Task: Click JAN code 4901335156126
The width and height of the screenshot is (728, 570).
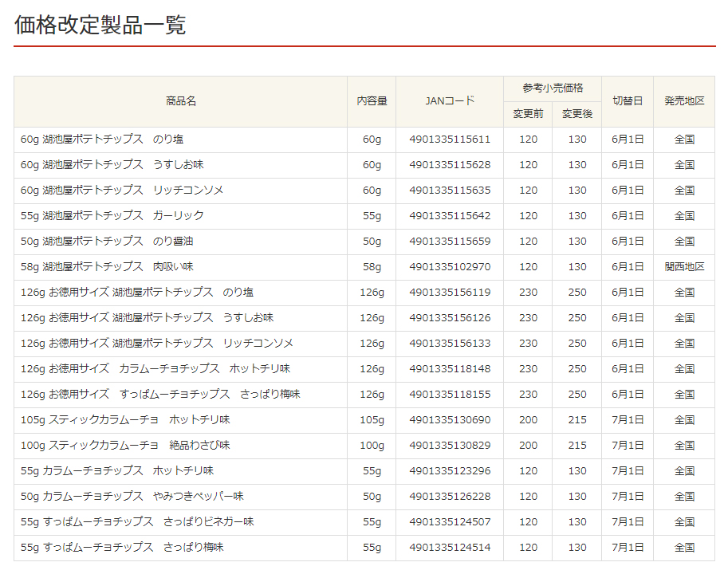Action: [x=450, y=318]
